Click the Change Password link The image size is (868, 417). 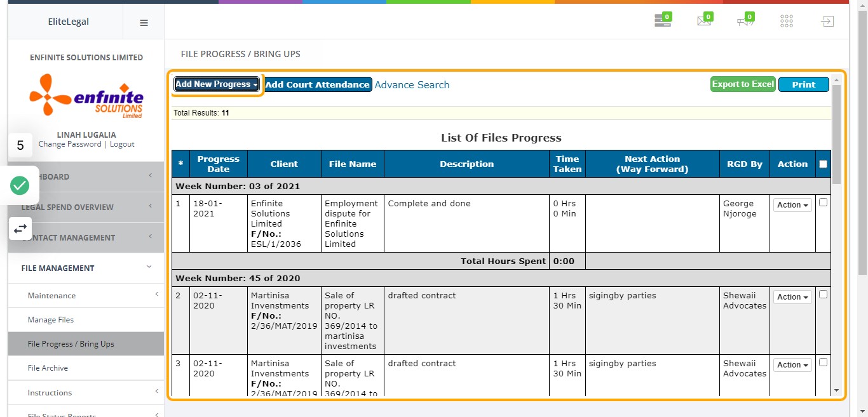[70, 144]
